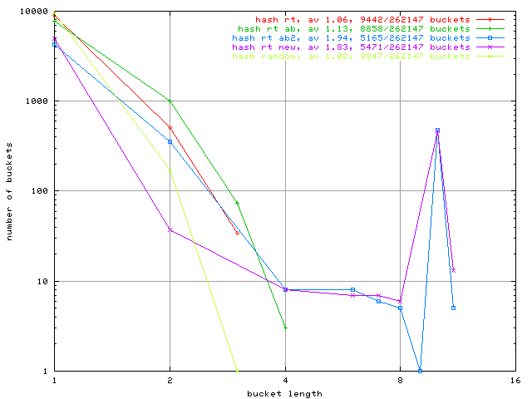Click the blue marker at the bottom dip
Viewport: 532px width, 399px height.
(420, 371)
